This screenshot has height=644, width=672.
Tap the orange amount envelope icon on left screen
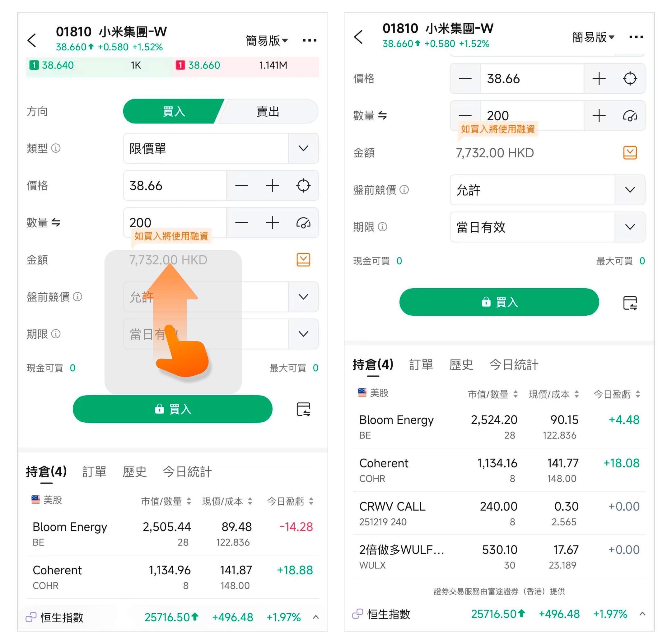[303, 259]
